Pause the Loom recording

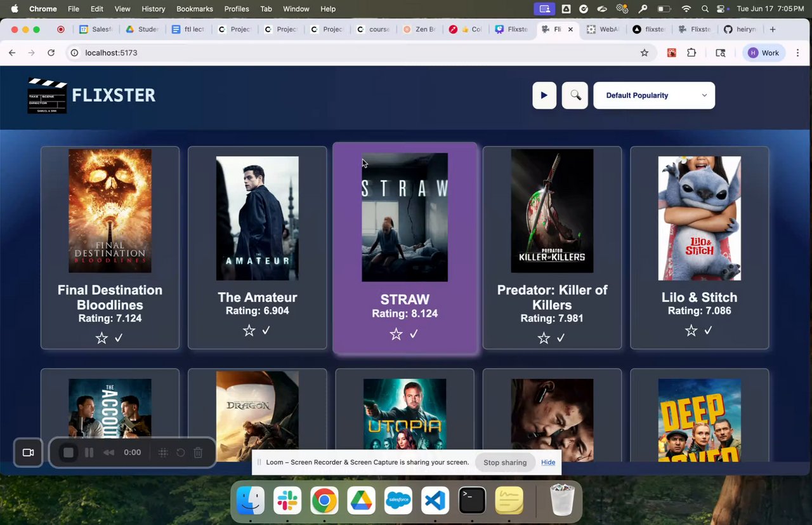point(89,453)
